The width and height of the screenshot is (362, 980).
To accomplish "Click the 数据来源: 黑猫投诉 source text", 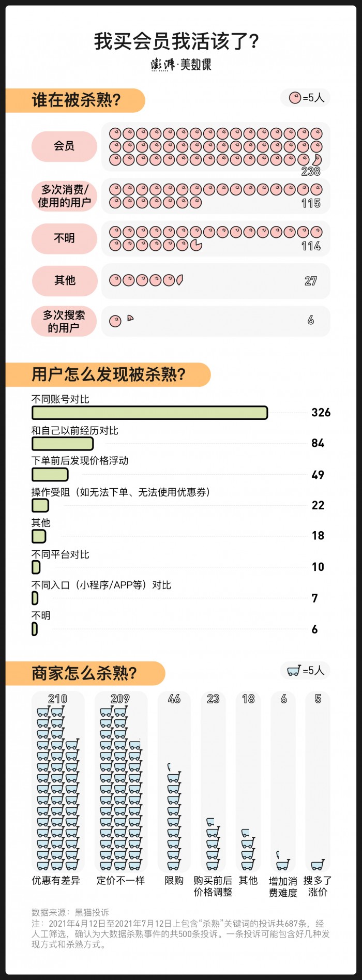I will (70, 913).
